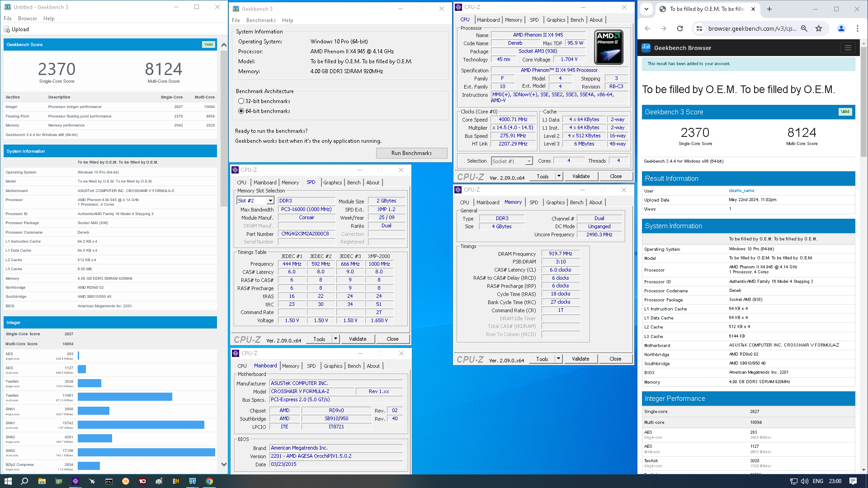Viewport: 868px width, 488px height.
Task: Open paint palette icon in taskbar
Action: tap(159, 481)
